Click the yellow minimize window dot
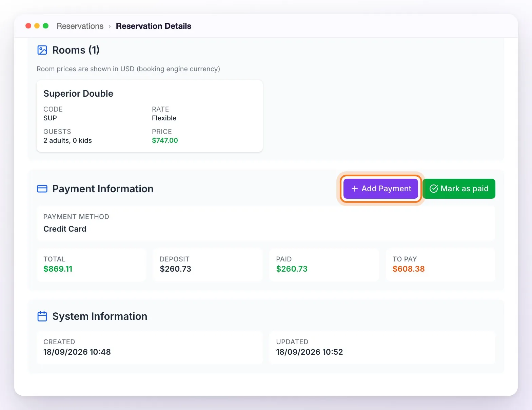The height and width of the screenshot is (410, 532). point(37,26)
